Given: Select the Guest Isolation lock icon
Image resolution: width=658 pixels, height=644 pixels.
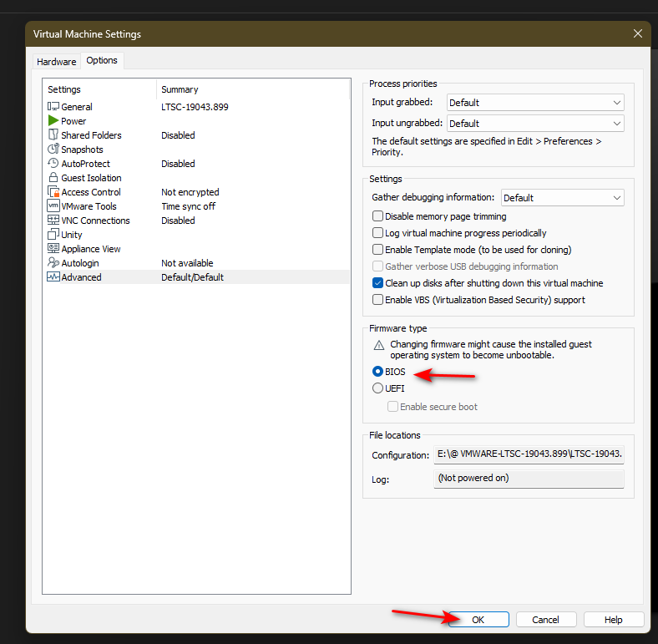Looking at the screenshot, I should [53, 178].
